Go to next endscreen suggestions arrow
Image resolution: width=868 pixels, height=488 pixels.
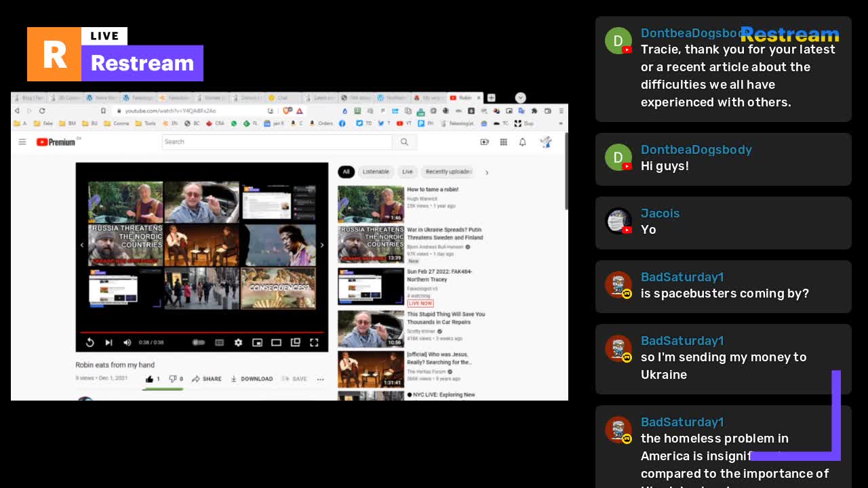click(322, 245)
